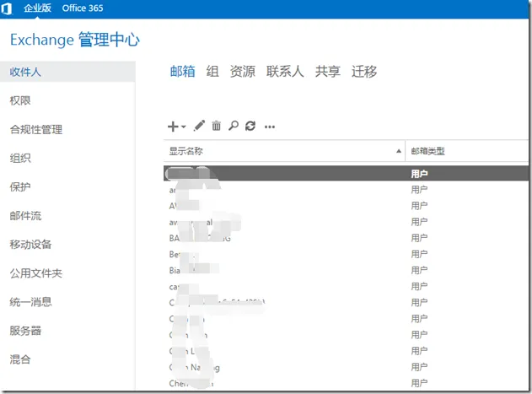Click the sort arrow in 显示名称 column
This screenshot has width=532, height=394.
coord(399,151)
